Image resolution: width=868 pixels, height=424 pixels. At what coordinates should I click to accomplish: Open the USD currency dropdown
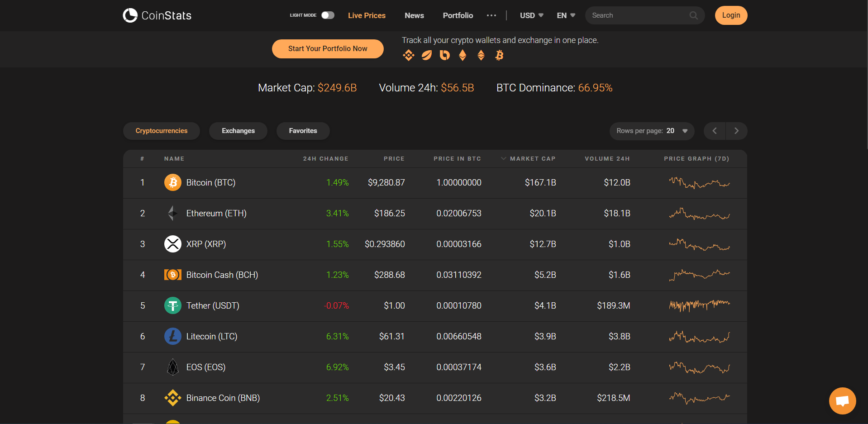click(x=532, y=15)
